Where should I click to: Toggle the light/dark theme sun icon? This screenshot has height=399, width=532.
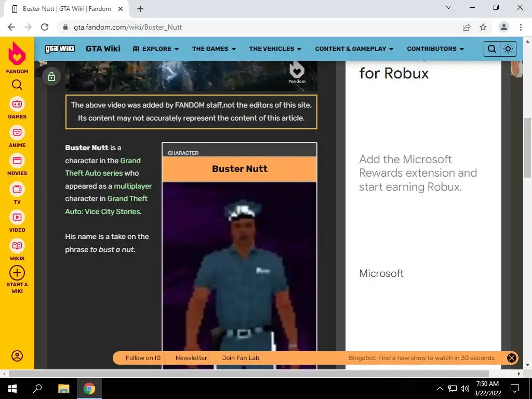pyautogui.click(x=508, y=49)
